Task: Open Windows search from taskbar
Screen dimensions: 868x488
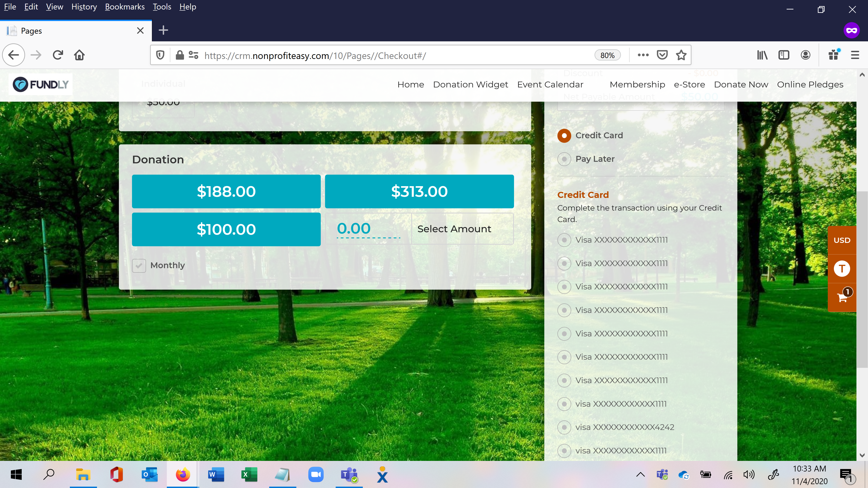Action: point(49,474)
